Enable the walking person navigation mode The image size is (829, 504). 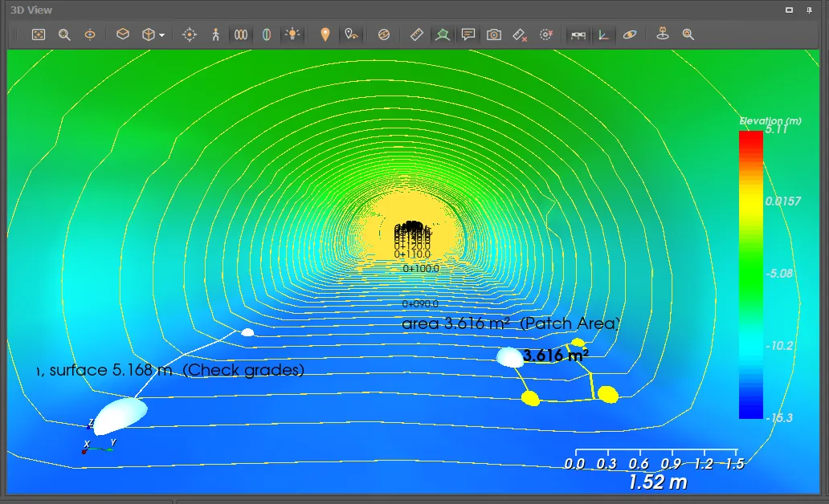pyautogui.click(x=215, y=35)
